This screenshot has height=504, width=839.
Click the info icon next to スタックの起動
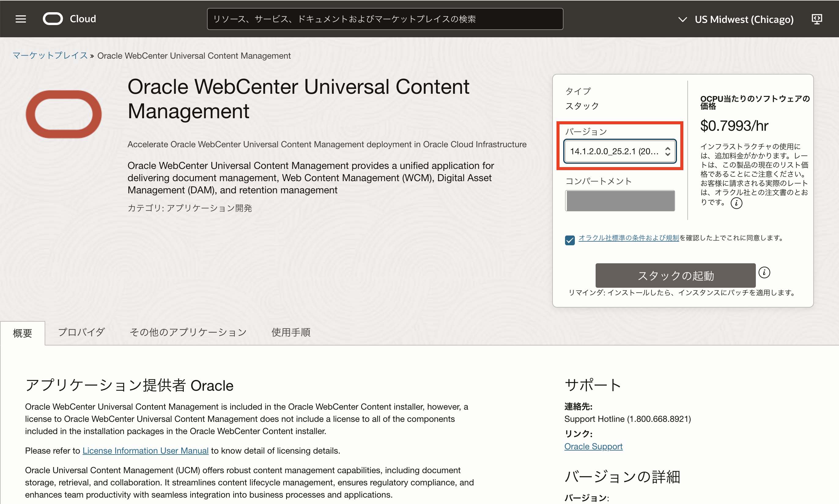pyautogui.click(x=764, y=272)
